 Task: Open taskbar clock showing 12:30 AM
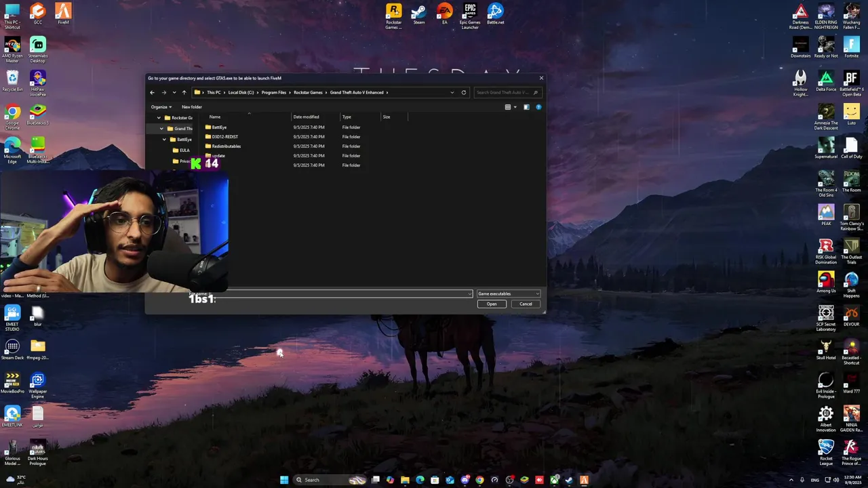(853, 480)
